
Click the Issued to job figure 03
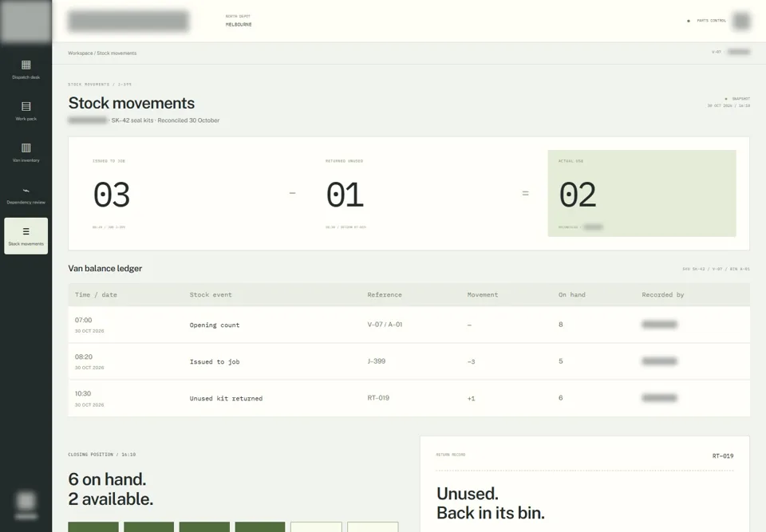point(112,195)
